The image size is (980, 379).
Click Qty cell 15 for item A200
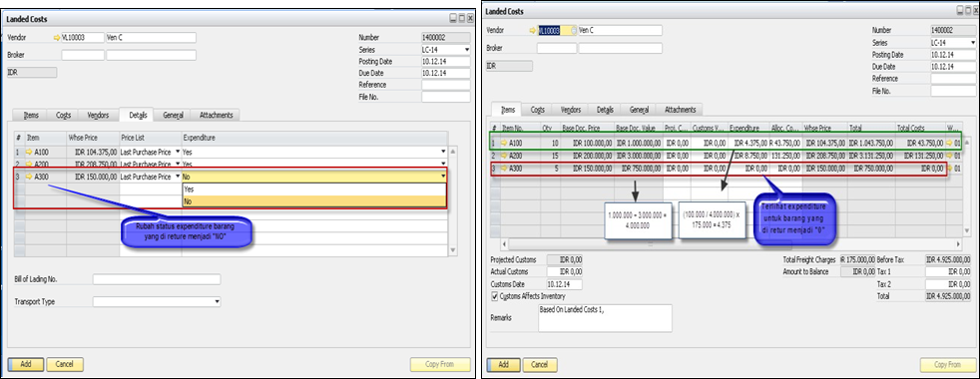coord(549,156)
